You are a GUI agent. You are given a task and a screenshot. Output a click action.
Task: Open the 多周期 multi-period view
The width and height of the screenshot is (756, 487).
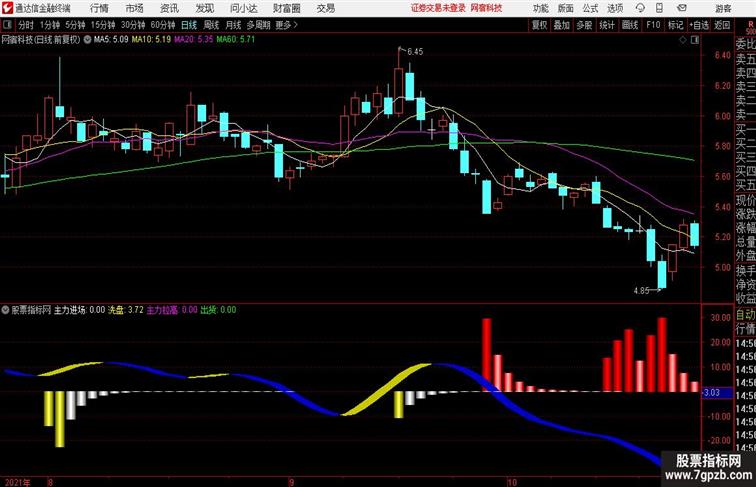[258, 25]
